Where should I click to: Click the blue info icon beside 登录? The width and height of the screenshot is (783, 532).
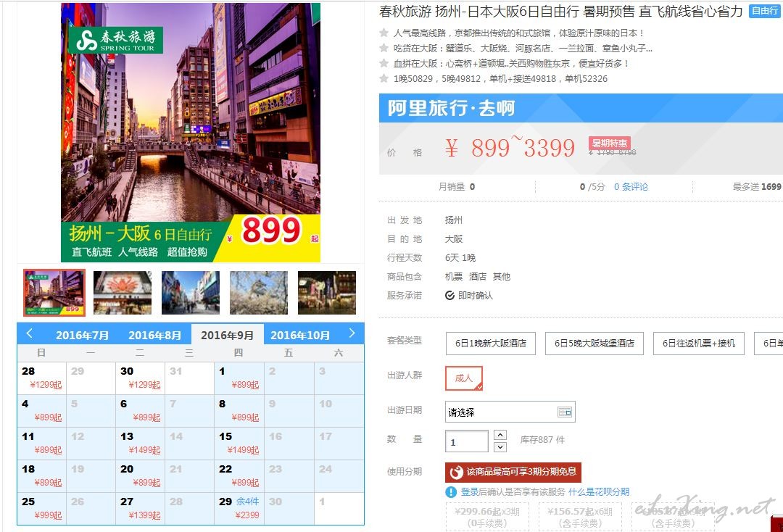click(x=450, y=492)
